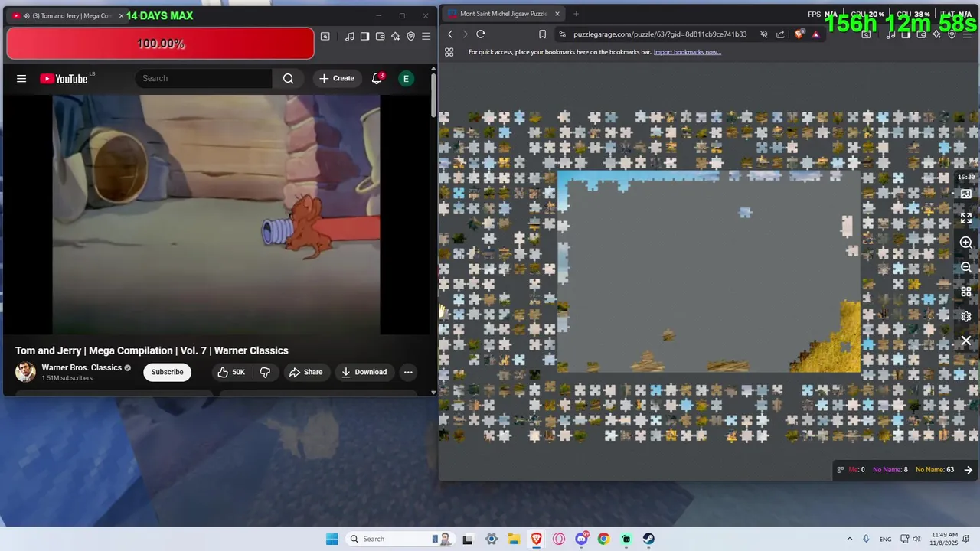Show puzzle preview image
This screenshot has width=980, height=551.
coord(966,194)
